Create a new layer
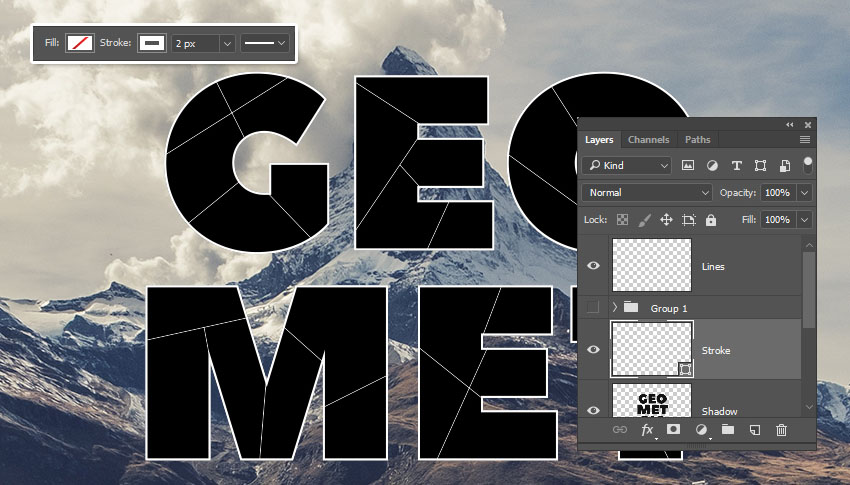The height and width of the screenshot is (485, 850). pos(754,430)
